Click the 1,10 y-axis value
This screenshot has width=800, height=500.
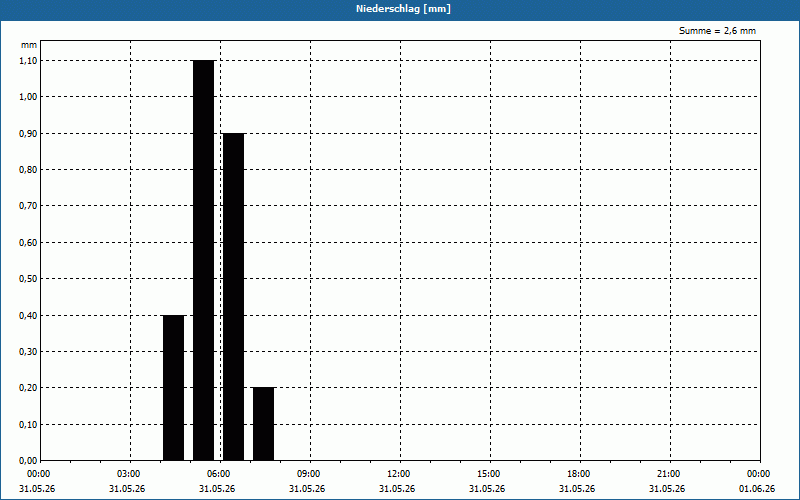(x=28, y=60)
